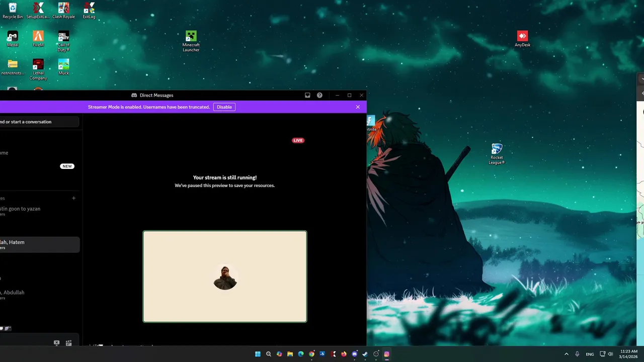Open the notnotnots folder on desktop

[x=13, y=67]
